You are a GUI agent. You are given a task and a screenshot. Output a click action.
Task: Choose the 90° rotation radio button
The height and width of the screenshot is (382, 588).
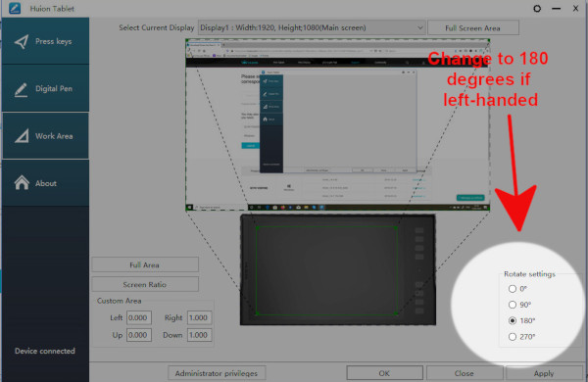(513, 305)
